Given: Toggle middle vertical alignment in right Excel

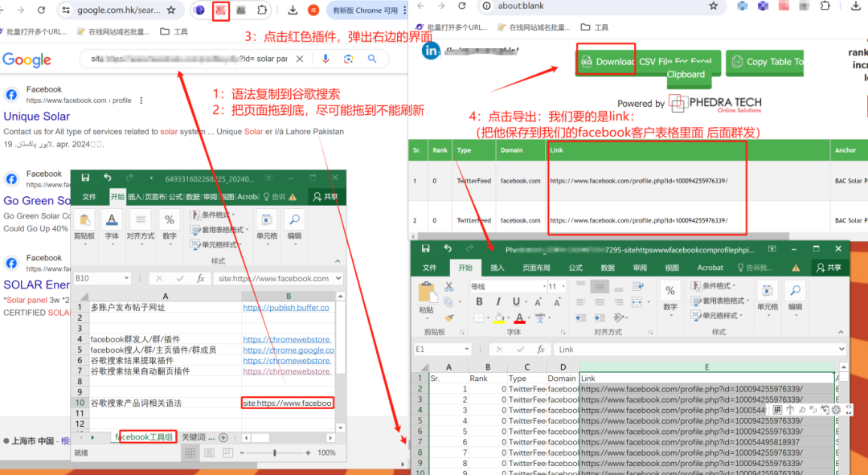Looking at the screenshot, I should [600, 286].
